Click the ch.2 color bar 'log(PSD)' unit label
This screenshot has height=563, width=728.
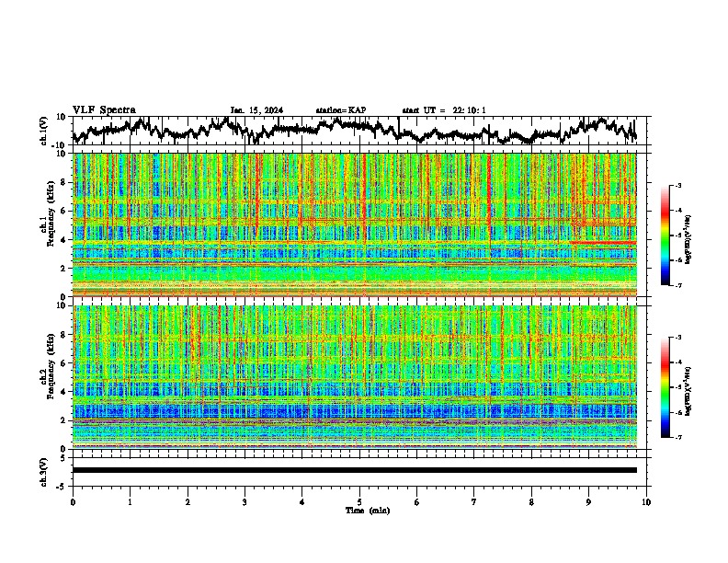click(x=688, y=391)
